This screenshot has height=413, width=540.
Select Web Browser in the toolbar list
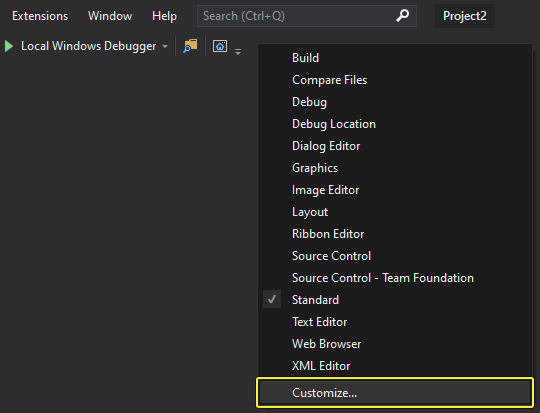pos(395,344)
